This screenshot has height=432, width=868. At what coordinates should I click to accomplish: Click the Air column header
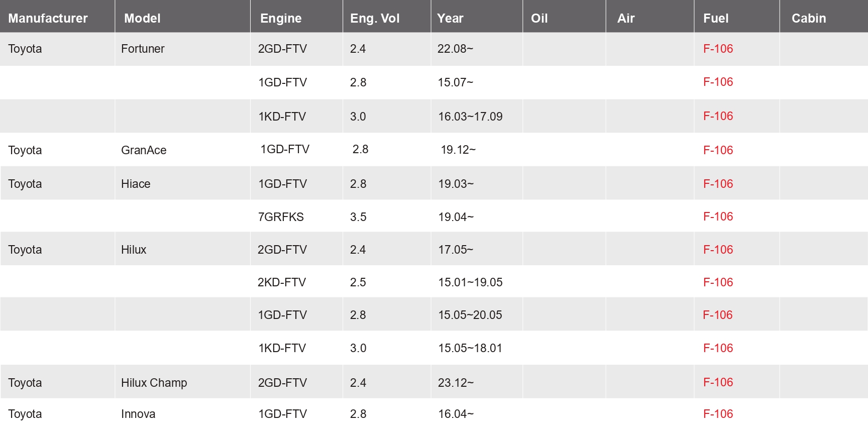(x=626, y=18)
